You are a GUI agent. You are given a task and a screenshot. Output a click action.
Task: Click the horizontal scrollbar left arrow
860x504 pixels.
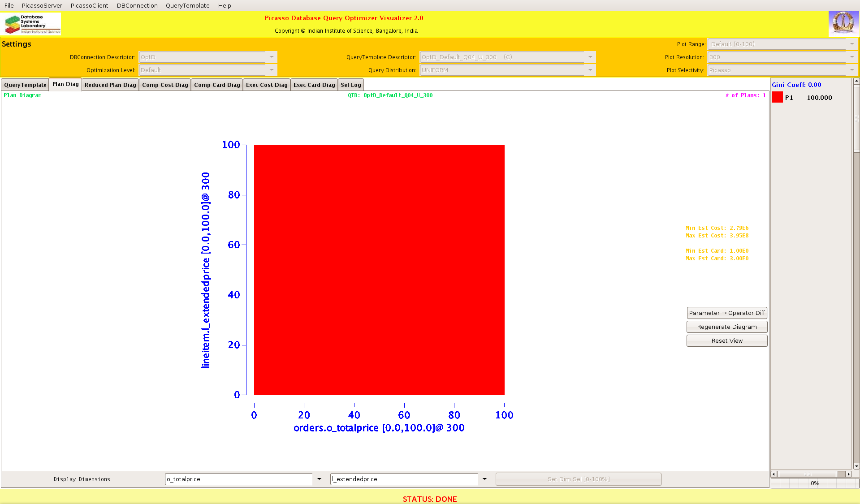pos(774,474)
